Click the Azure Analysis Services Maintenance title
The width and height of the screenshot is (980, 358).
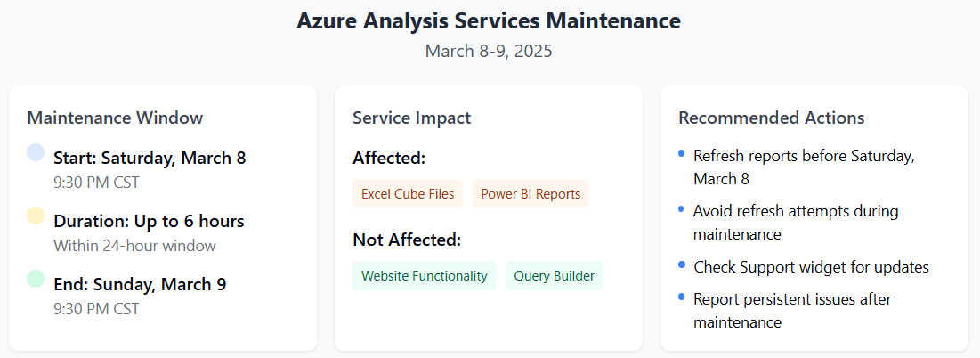(x=489, y=20)
